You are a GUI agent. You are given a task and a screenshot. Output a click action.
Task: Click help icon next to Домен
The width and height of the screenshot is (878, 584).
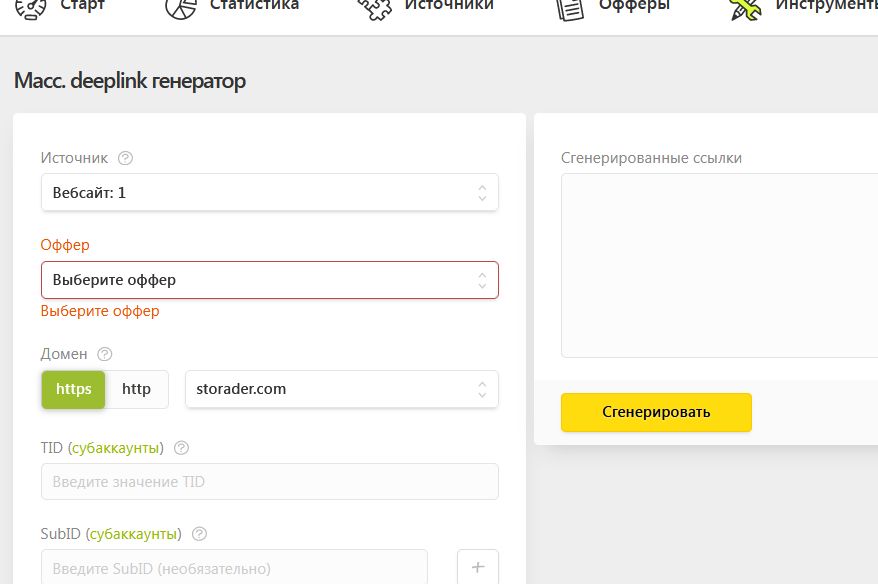[105, 354]
